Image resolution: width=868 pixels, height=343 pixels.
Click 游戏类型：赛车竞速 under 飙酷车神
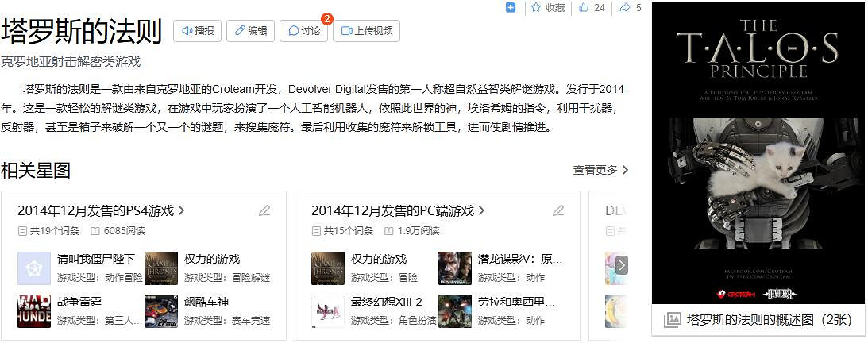[227, 320]
